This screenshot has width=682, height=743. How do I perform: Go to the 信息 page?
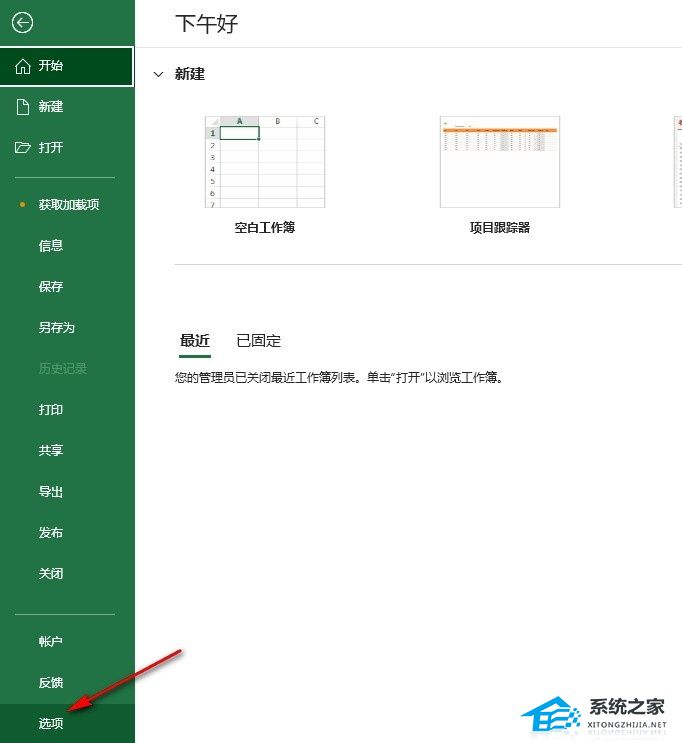[67, 245]
